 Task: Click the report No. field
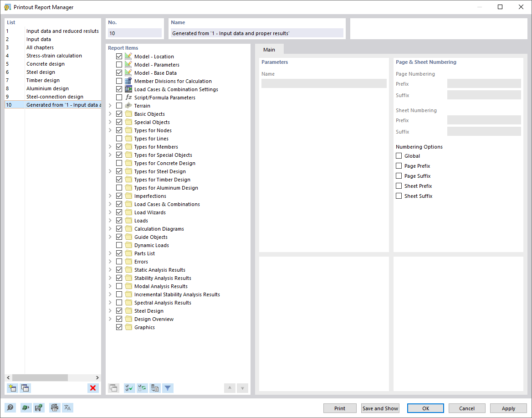[x=135, y=33]
